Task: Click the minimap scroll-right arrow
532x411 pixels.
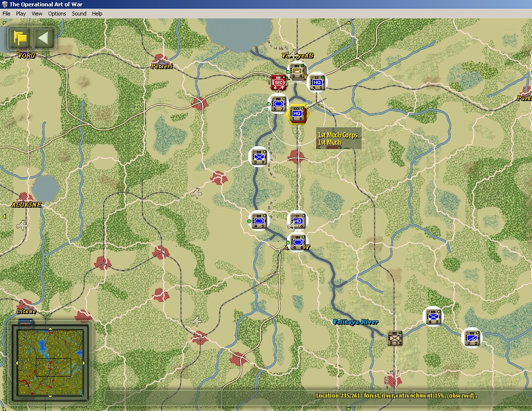Action: click(x=84, y=363)
